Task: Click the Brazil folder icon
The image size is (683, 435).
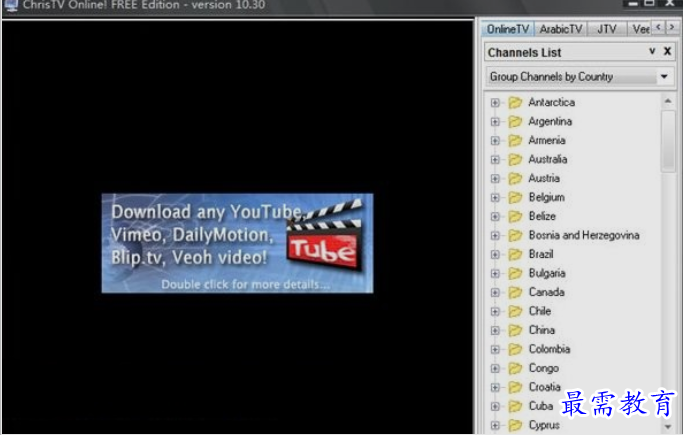Action: pos(515,254)
